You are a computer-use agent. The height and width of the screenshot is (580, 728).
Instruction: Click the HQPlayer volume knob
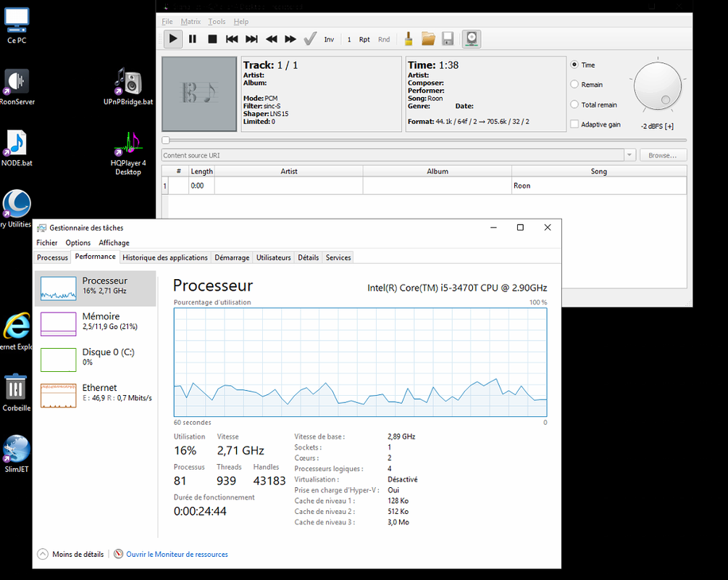658,86
